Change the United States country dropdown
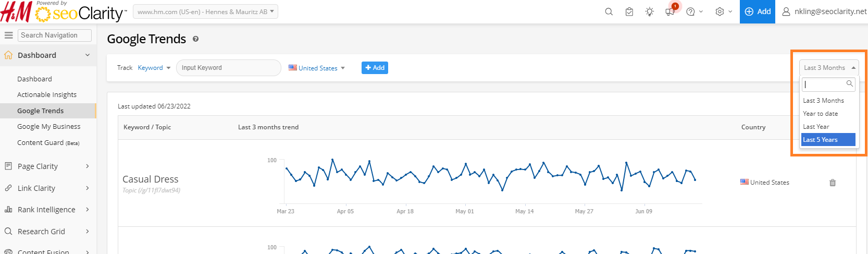This screenshot has width=868, height=254. pyautogui.click(x=317, y=68)
